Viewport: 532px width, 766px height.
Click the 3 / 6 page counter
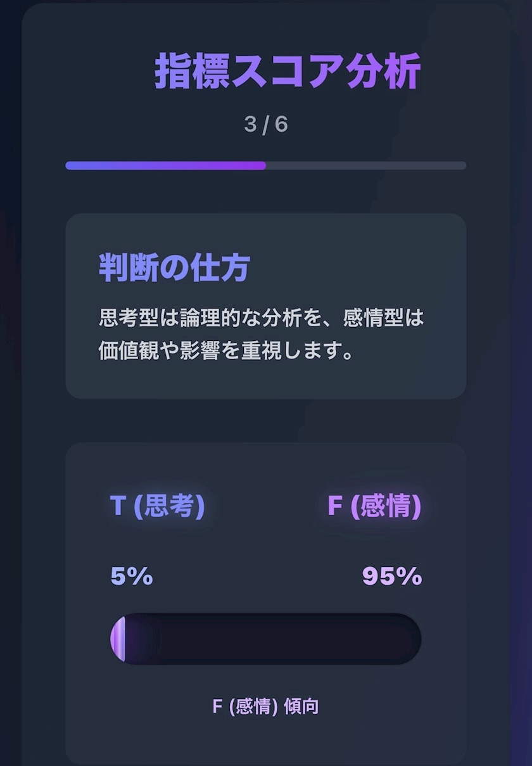point(266,124)
